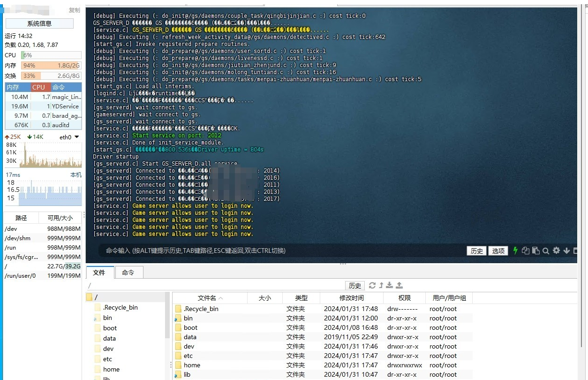Select the home row with drwxrwxrwx permission
The image size is (588, 380).
[x=323, y=365]
